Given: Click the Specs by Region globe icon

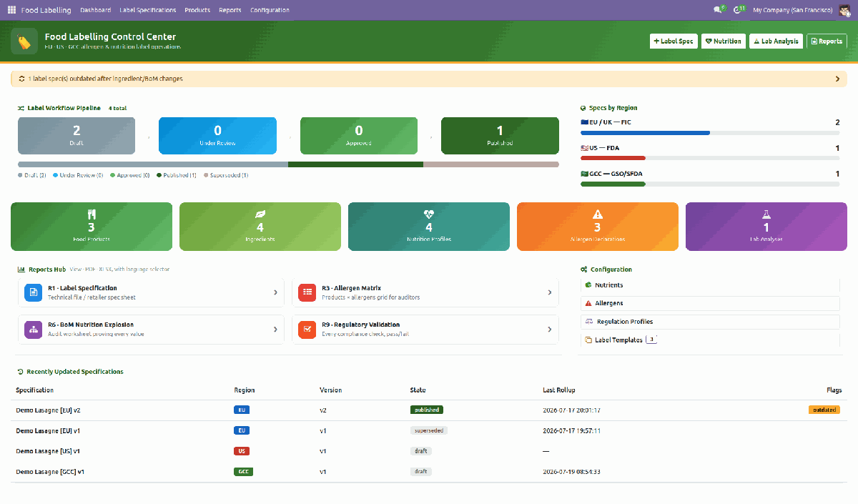Looking at the screenshot, I should click(x=583, y=108).
